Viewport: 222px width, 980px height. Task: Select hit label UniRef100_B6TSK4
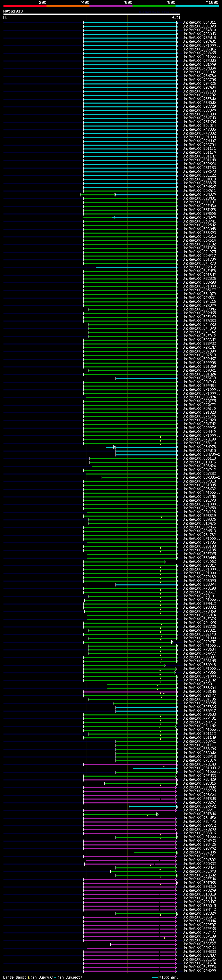[x=199, y=963]
